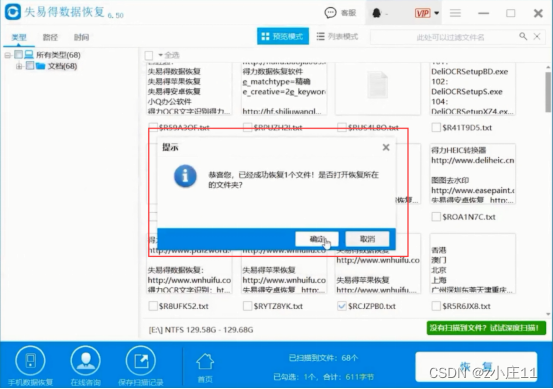Expand the 文档(68) tree node
This screenshot has width=553, height=389.
(19, 66)
